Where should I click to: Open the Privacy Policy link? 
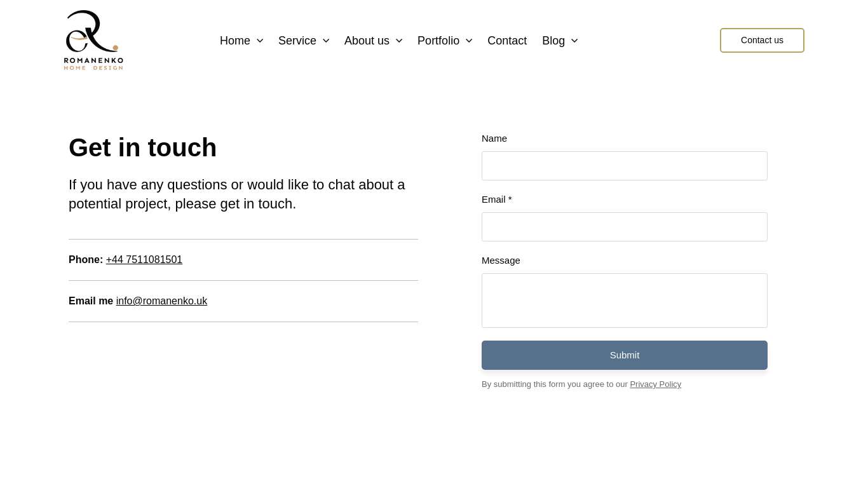click(x=655, y=384)
